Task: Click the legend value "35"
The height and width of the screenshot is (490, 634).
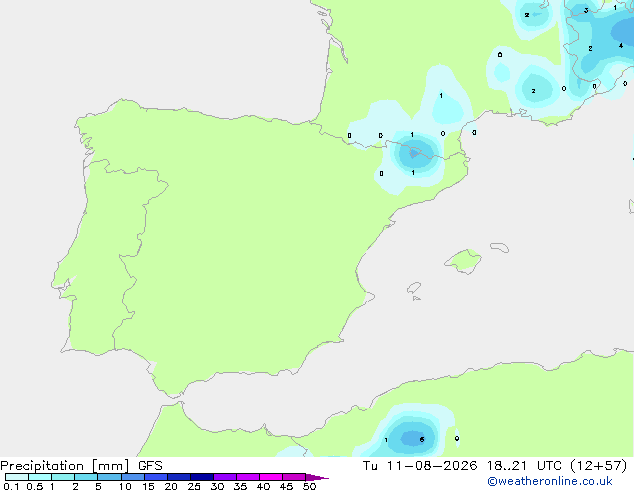Action: [240, 486]
